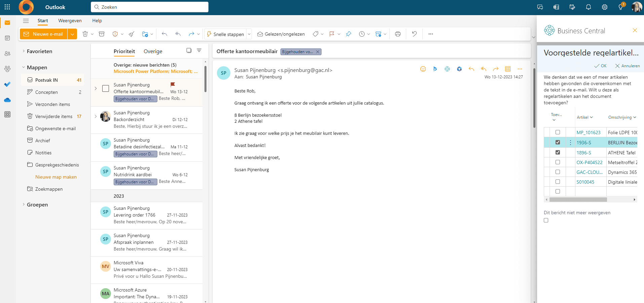
Task: Toggle the select-all messages icon
Action: tap(189, 50)
